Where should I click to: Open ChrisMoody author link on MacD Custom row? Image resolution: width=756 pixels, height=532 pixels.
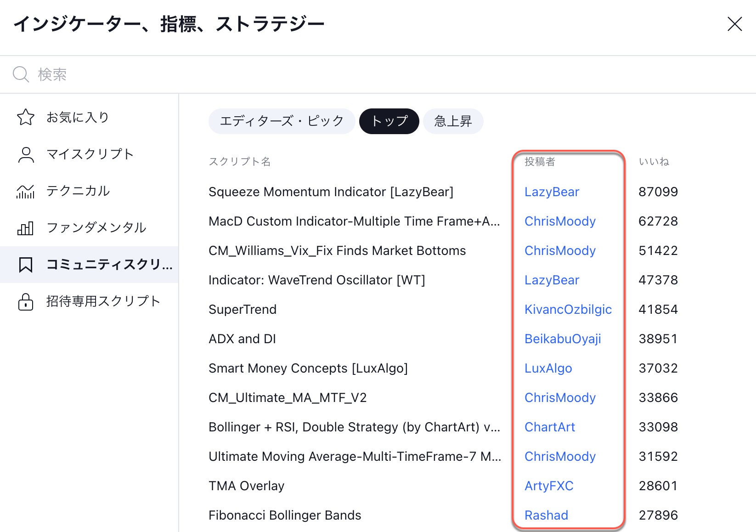pos(560,221)
